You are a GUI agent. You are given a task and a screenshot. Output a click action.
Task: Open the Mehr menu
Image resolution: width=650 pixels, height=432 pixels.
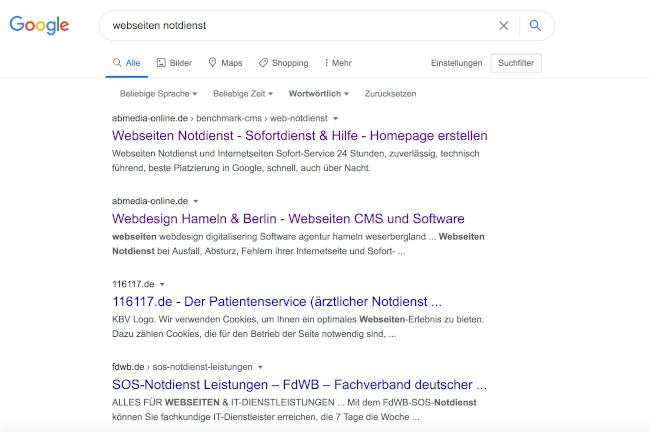(x=338, y=63)
